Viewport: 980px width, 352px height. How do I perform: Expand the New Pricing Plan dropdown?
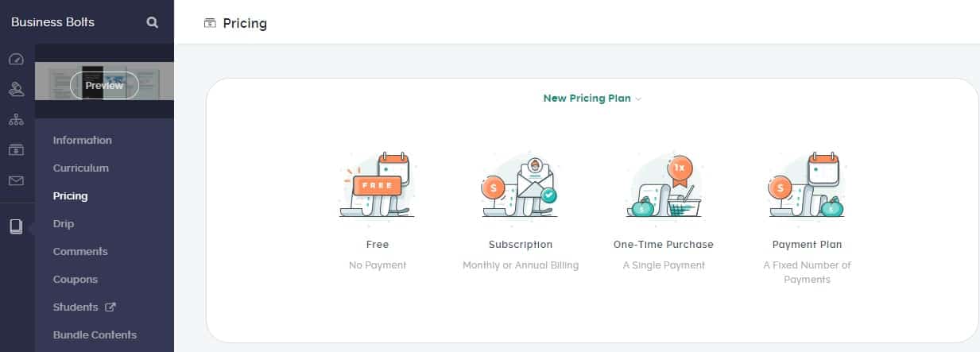coord(591,99)
